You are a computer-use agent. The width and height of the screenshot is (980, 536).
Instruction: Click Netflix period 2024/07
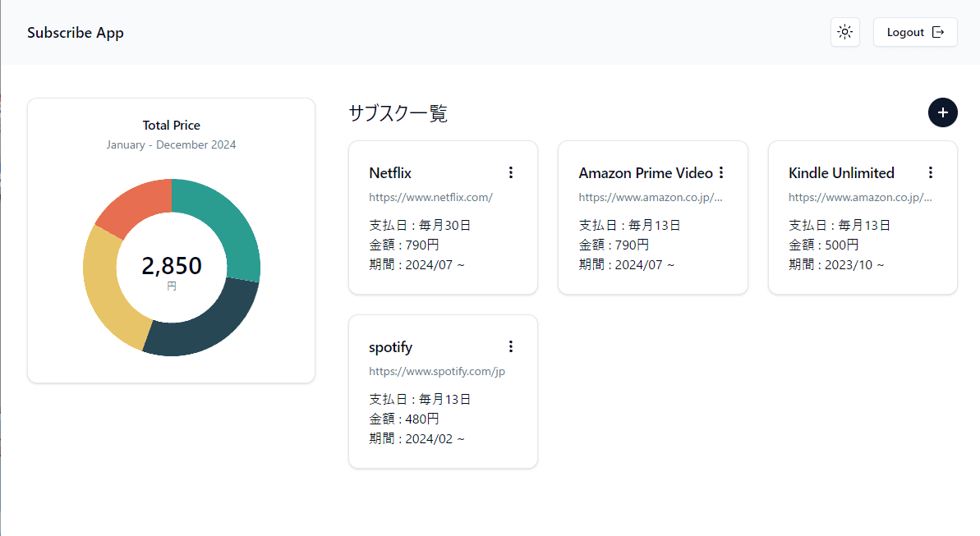coord(429,265)
